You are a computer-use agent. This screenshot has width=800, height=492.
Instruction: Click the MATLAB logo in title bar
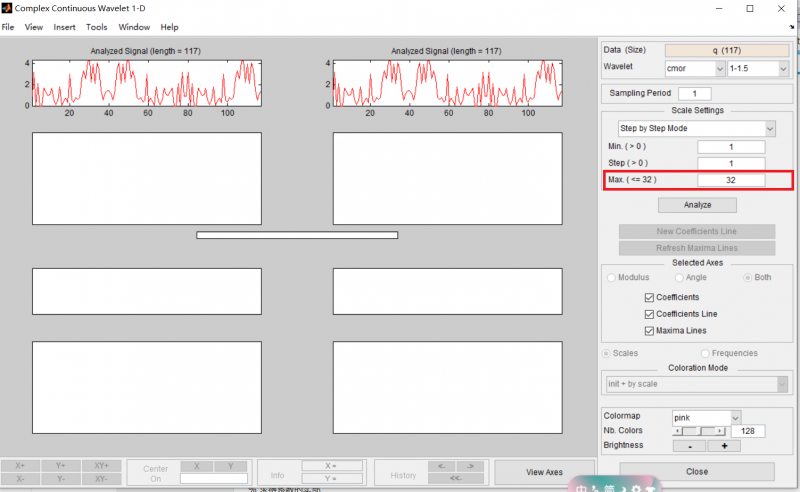click(8, 8)
